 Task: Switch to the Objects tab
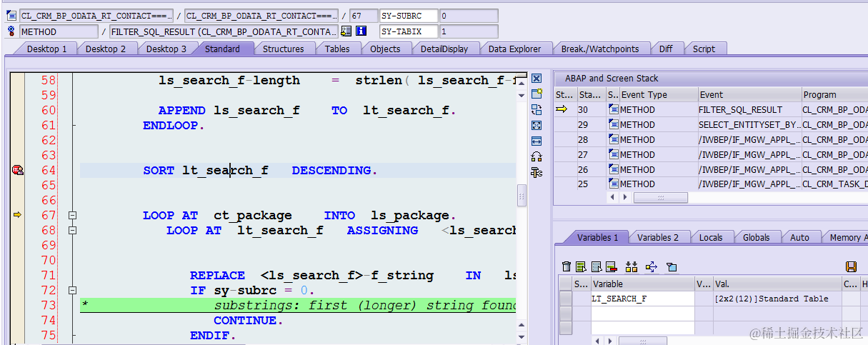coord(385,49)
